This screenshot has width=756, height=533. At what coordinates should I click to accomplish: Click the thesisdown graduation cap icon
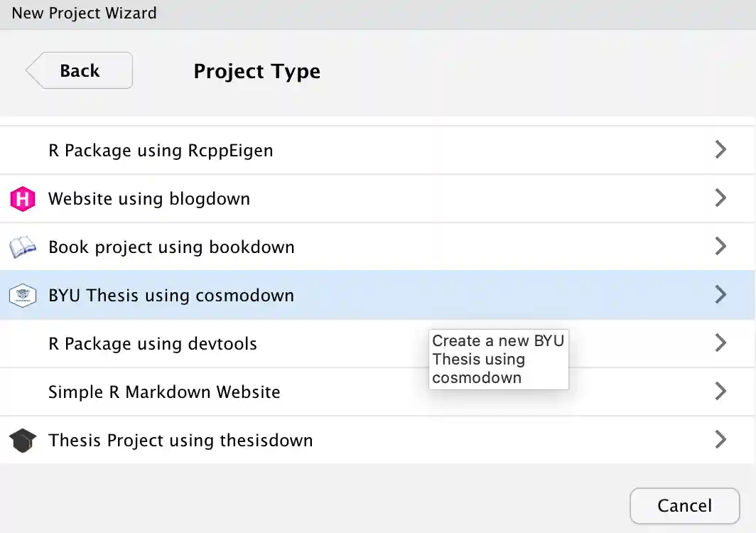[x=23, y=441]
